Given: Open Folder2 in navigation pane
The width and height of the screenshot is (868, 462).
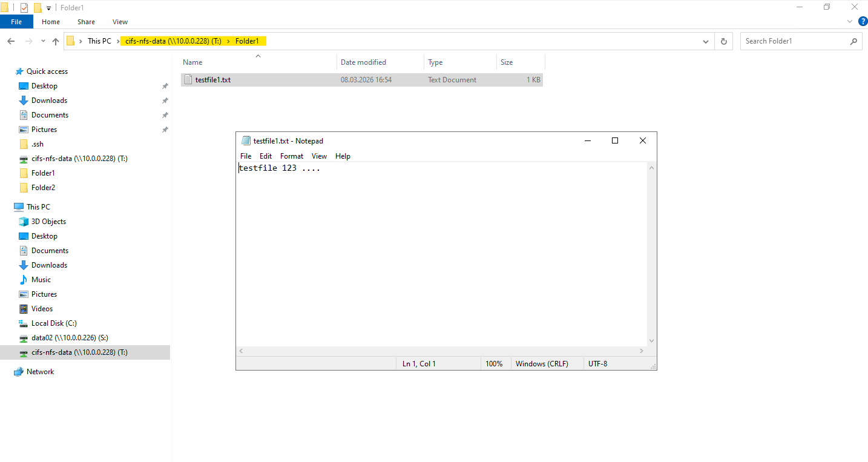Looking at the screenshot, I should coord(43,188).
